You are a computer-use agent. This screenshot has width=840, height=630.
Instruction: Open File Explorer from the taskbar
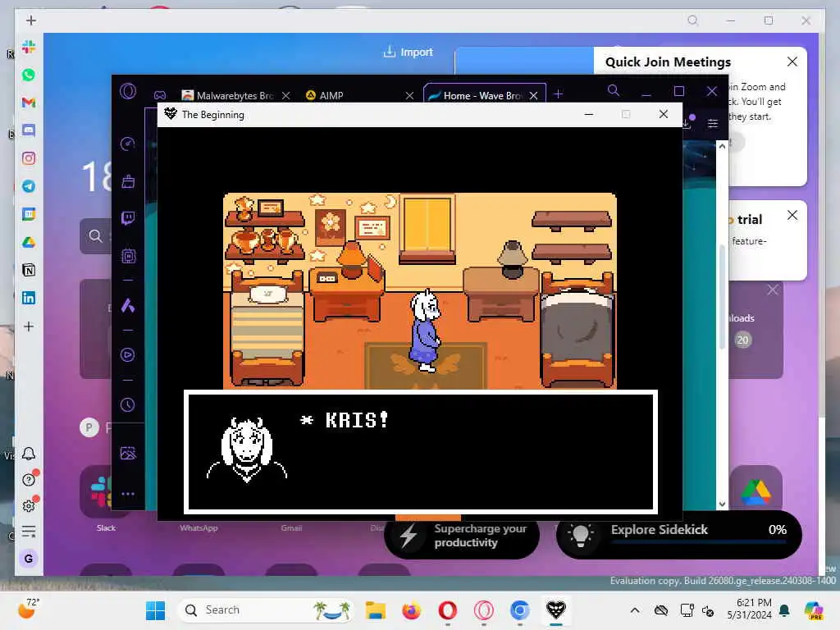(x=376, y=610)
